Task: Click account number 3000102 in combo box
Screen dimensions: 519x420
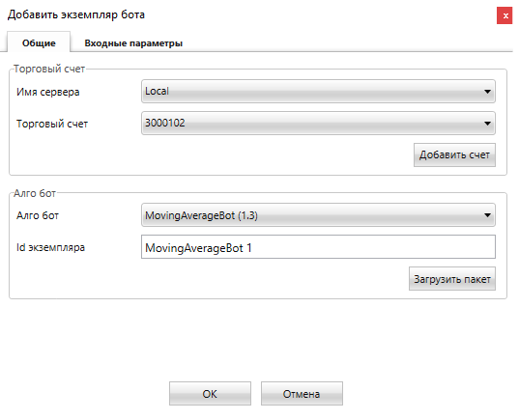Action: coord(165,123)
